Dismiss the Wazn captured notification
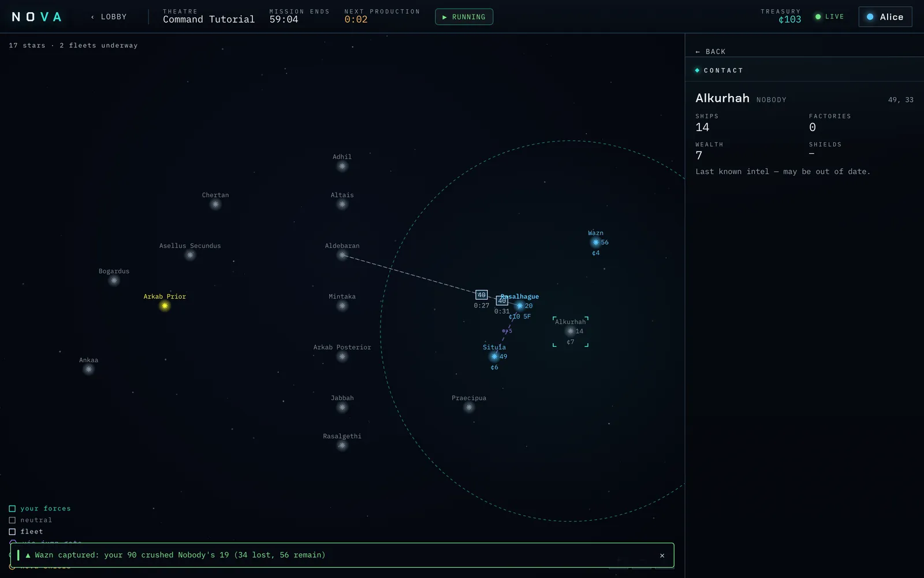Viewport: 924px width, 578px height. [x=662, y=555]
